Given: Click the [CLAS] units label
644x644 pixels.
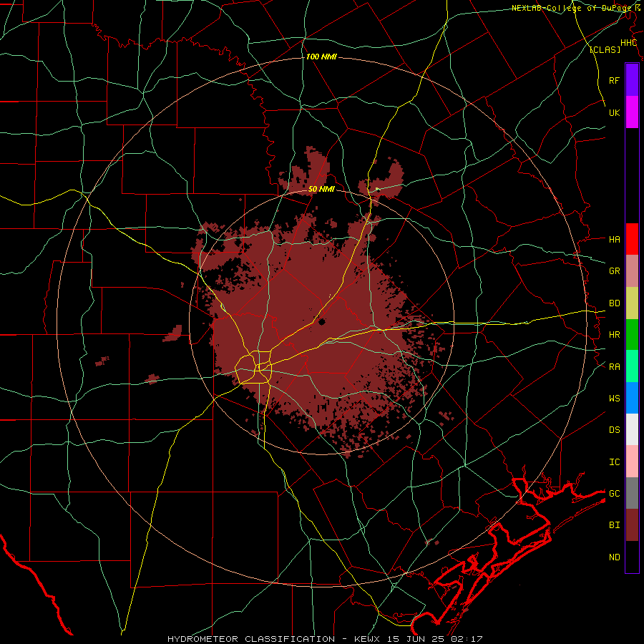Looking at the screenshot, I should click(x=605, y=49).
